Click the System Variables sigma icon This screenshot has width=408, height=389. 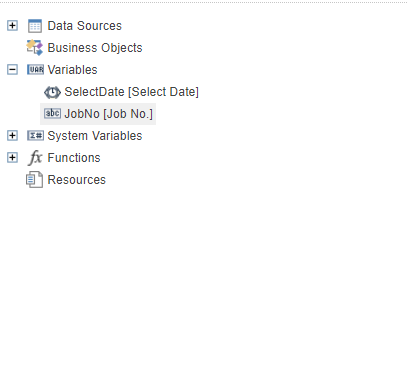(x=35, y=136)
